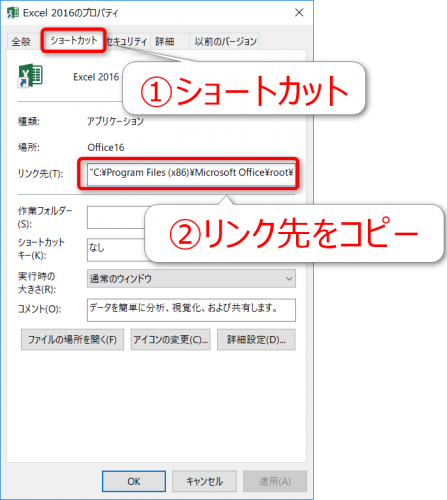The height and width of the screenshot is (500, 447).
Task: Open the 全般 tab
Action: pos(21,42)
